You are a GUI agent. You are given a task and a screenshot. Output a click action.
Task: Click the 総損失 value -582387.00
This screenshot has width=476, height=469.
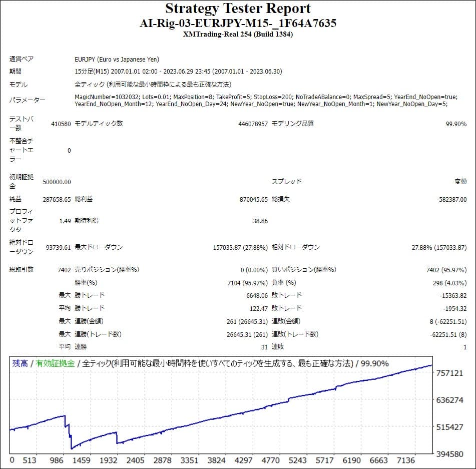pos(451,199)
